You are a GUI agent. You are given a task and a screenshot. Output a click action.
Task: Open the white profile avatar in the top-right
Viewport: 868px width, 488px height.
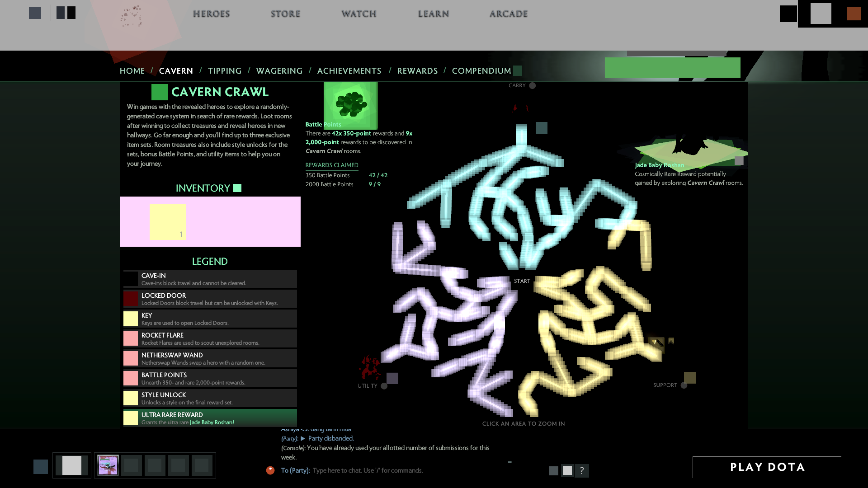tap(821, 14)
